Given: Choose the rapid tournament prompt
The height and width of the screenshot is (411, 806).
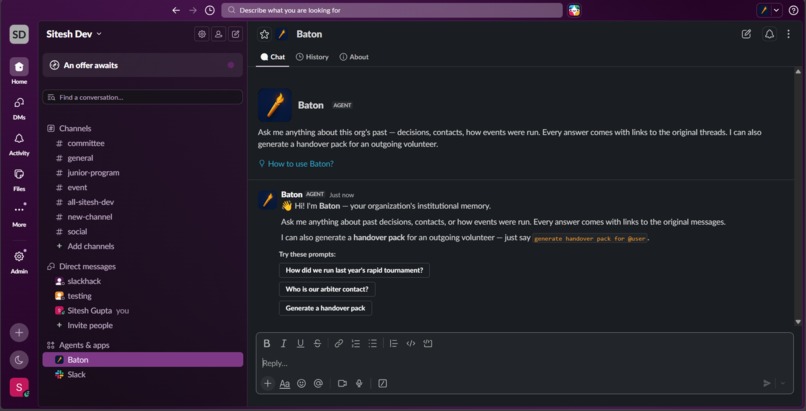Looking at the screenshot, I should tap(354, 270).
